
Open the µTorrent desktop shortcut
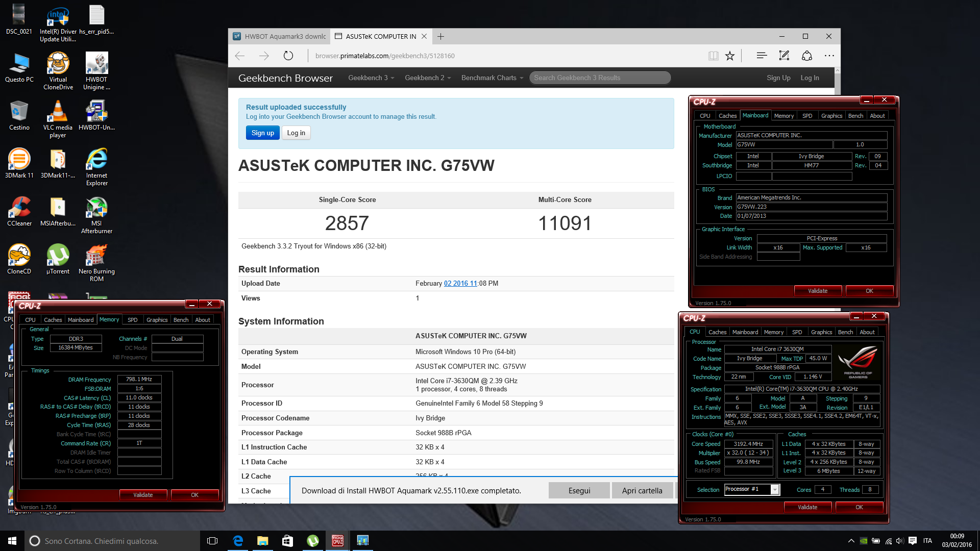58,260
